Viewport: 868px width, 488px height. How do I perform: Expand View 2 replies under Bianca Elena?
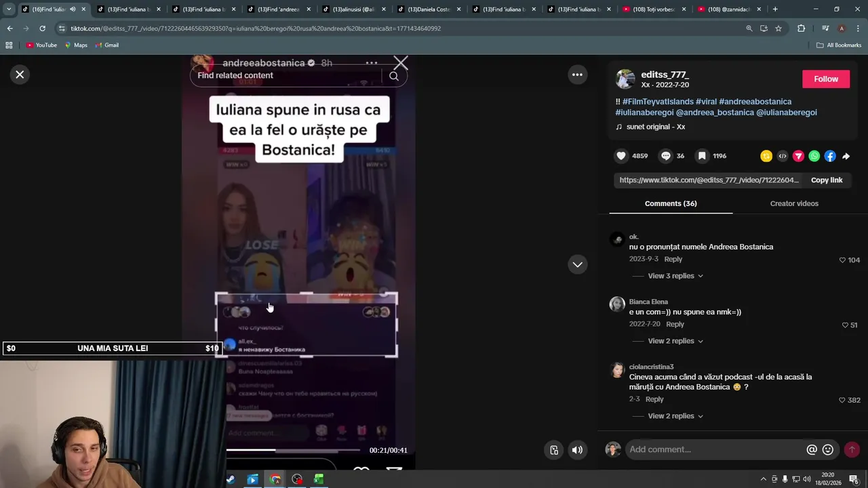675,341
